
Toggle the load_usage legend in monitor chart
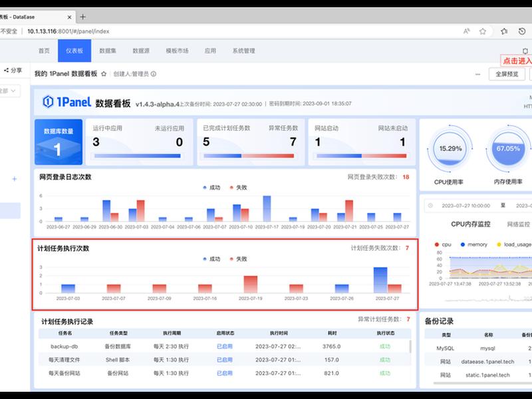coord(513,244)
